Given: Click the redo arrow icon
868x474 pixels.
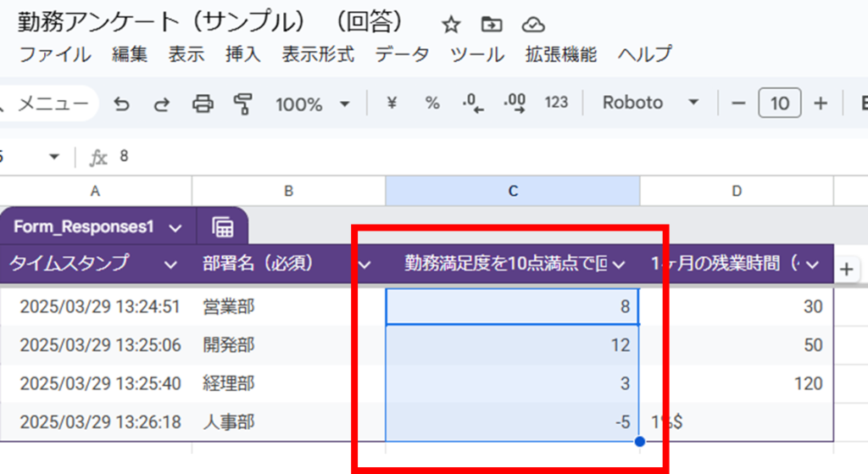Looking at the screenshot, I should (161, 103).
